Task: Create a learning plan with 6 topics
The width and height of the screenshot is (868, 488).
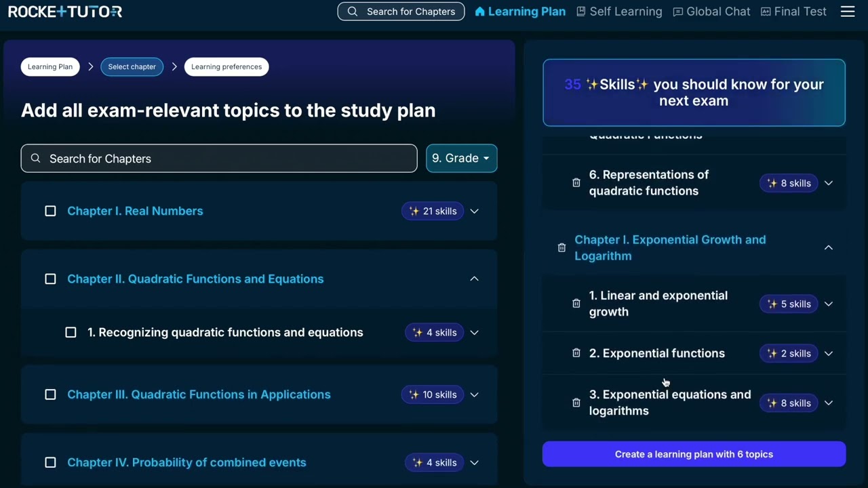Action: click(x=694, y=454)
